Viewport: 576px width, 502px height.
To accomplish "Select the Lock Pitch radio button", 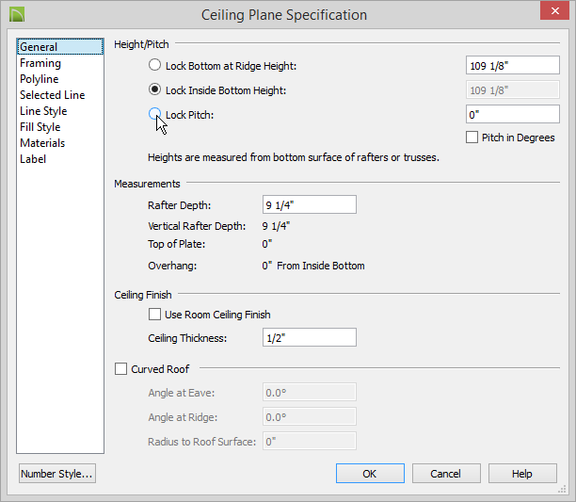I will click(155, 114).
